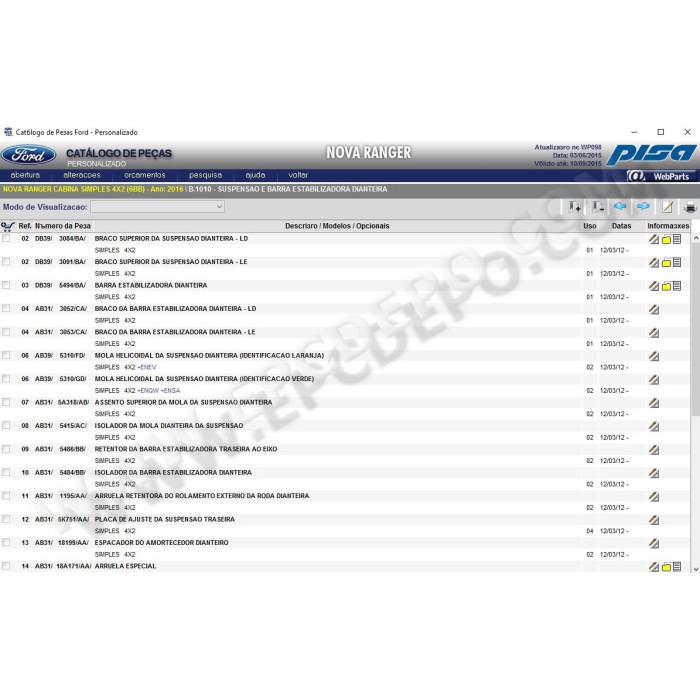The image size is (700, 700).
Task: Open pencil info icon for AB31 5415/AC
Action: tap(654, 427)
